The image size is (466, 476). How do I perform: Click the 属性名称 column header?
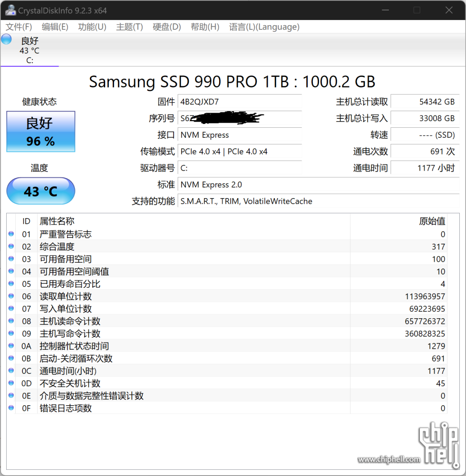[194, 221]
